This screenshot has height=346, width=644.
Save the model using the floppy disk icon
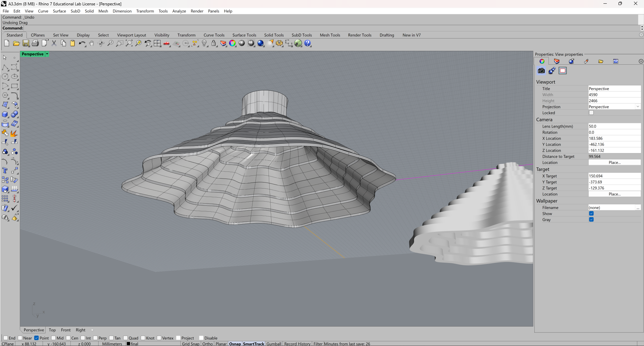tap(26, 43)
